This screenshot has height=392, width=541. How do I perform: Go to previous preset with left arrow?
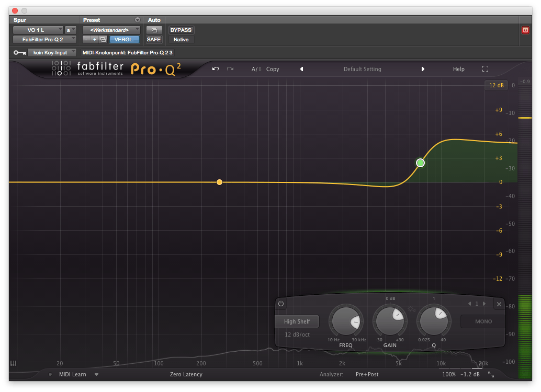coord(301,69)
